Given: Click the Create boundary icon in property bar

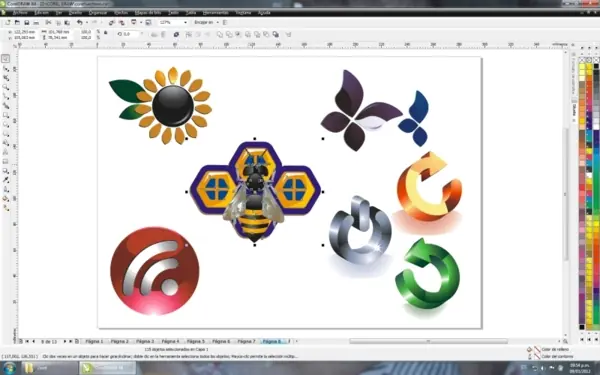Looking at the screenshot, I should click(x=276, y=34).
